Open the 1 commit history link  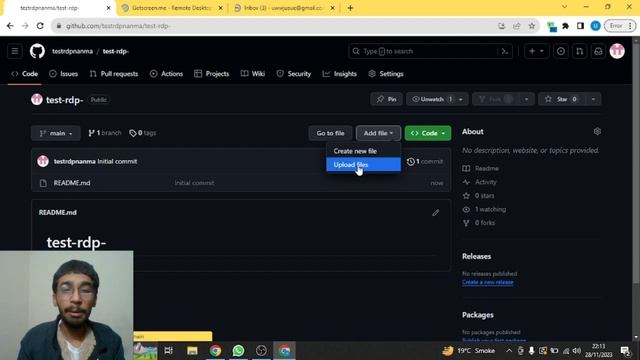pos(425,162)
